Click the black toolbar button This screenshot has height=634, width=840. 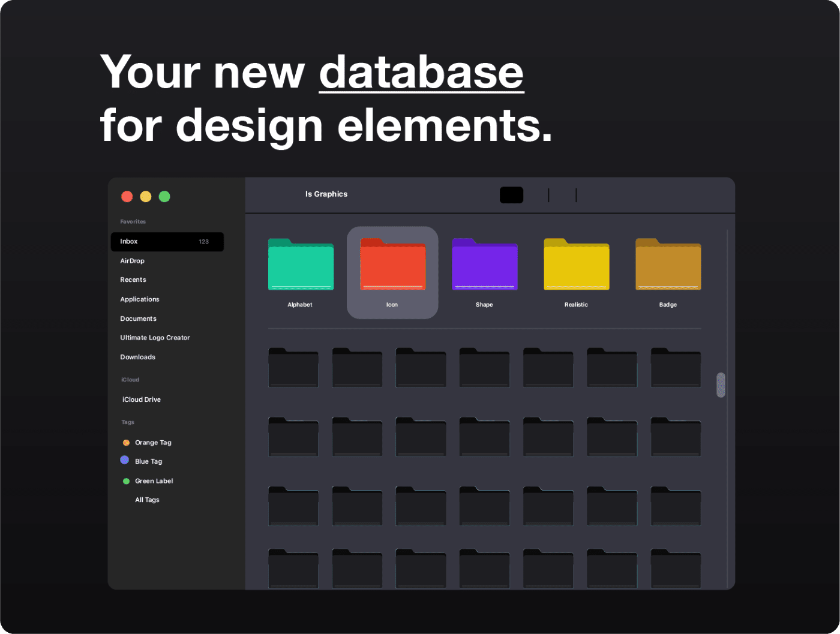click(511, 195)
